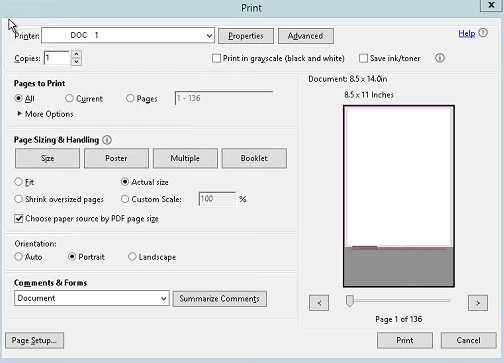The height and width of the screenshot is (363, 504).
Task: Select the Pages range radio button
Action: coord(130,98)
